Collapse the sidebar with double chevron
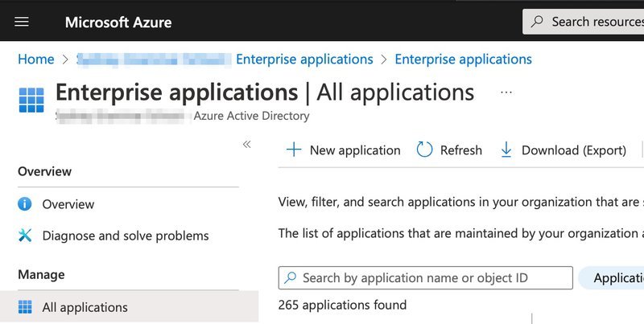 tap(246, 144)
